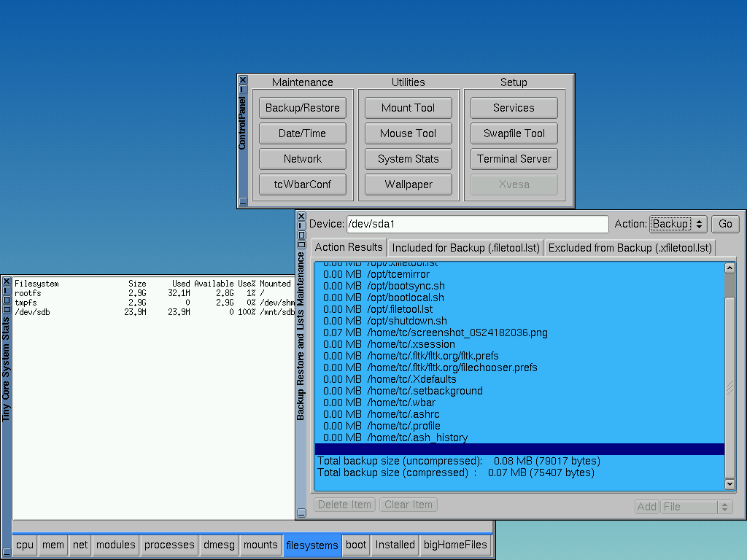
Task: Click the Go button in Backup window
Action: [x=725, y=224]
